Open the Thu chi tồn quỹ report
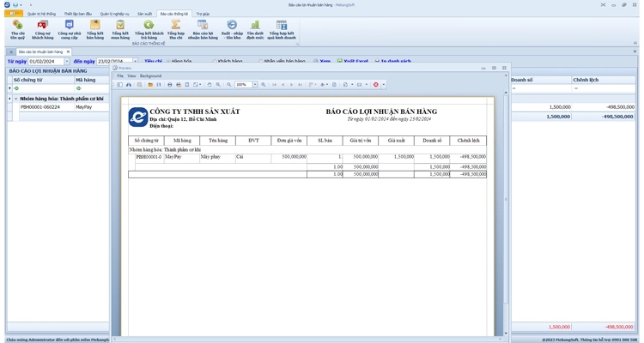 pos(17,29)
